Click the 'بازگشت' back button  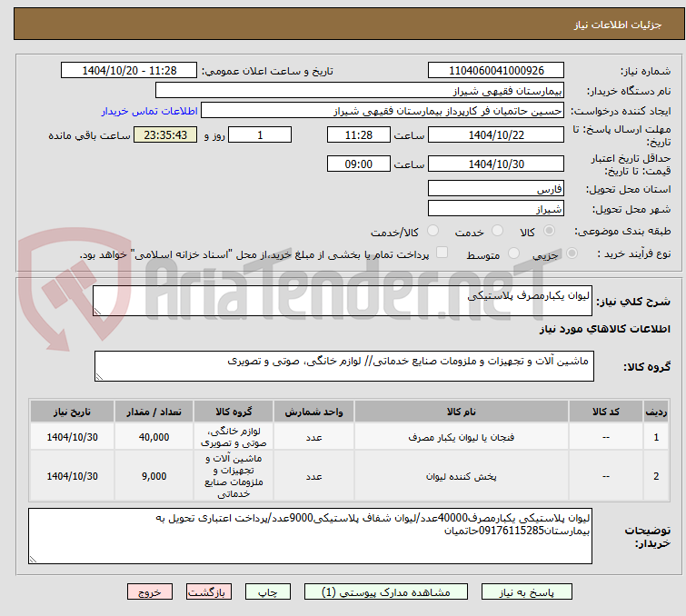coord(209,592)
